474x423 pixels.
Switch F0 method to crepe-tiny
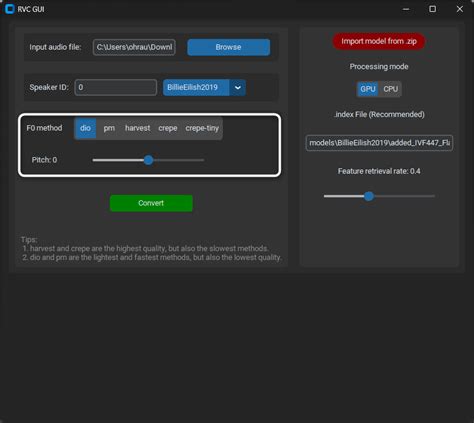coord(202,128)
